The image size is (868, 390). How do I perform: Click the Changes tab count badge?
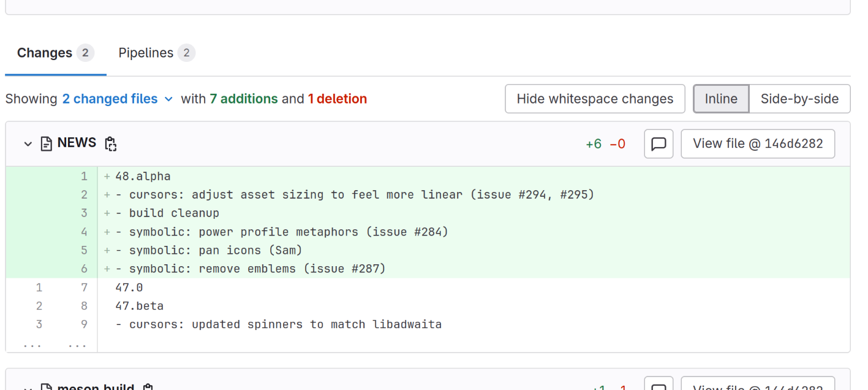pos(85,53)
